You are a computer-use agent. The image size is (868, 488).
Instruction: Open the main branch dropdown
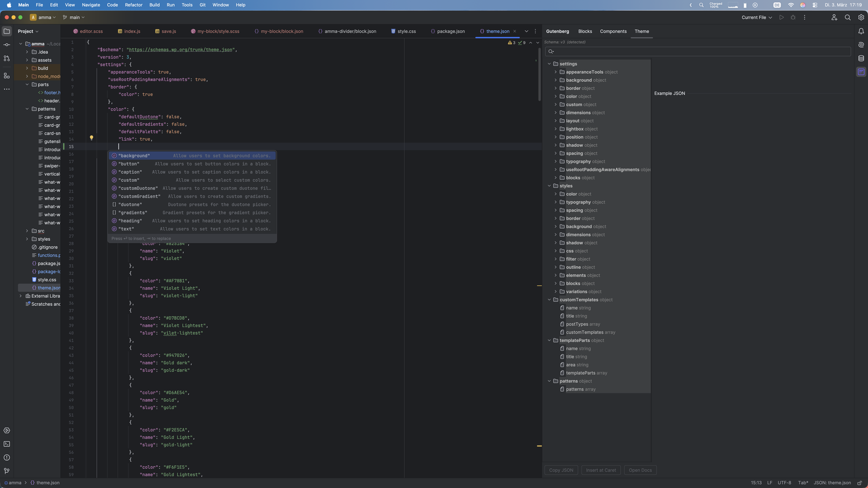(x=74, y=17)
